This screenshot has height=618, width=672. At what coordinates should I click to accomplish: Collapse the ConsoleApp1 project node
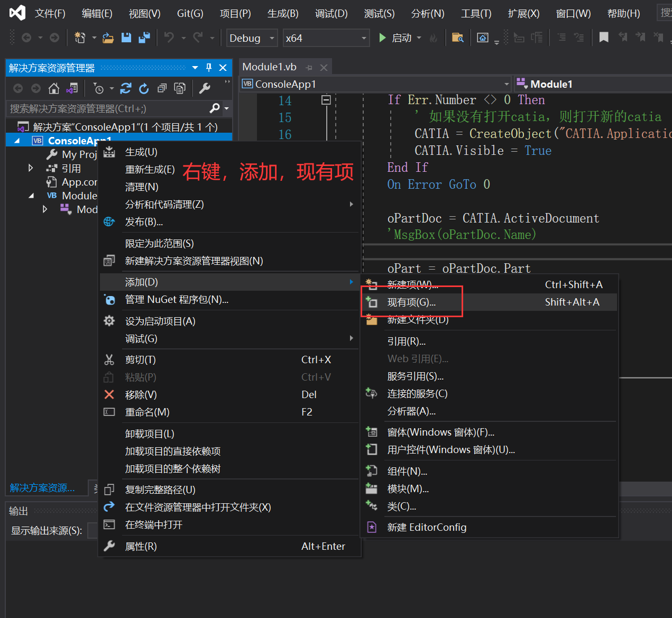(17, 141)
